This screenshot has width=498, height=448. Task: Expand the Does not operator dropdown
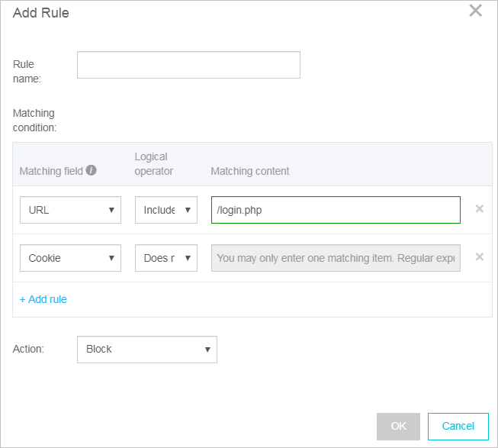pos(165,258)
